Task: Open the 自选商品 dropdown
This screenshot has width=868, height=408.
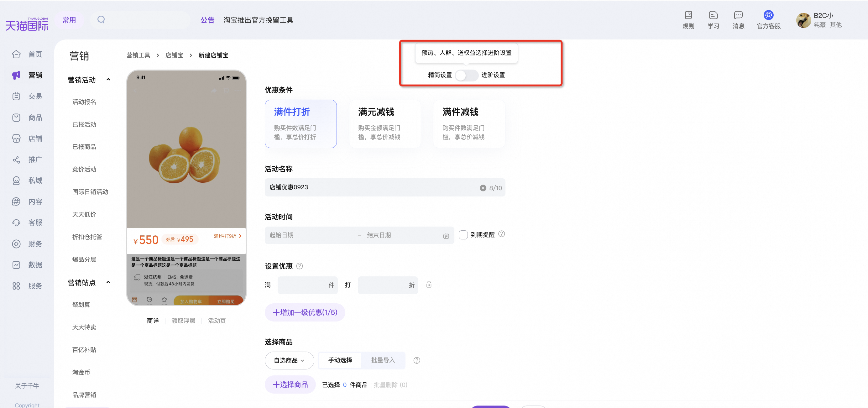Action: click(x=289, y=360)
